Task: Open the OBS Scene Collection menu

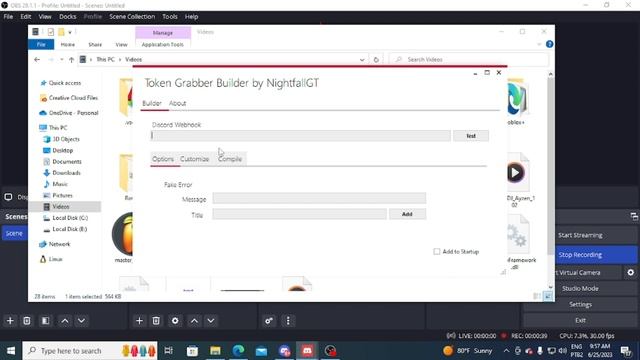Action: point(132,17)
